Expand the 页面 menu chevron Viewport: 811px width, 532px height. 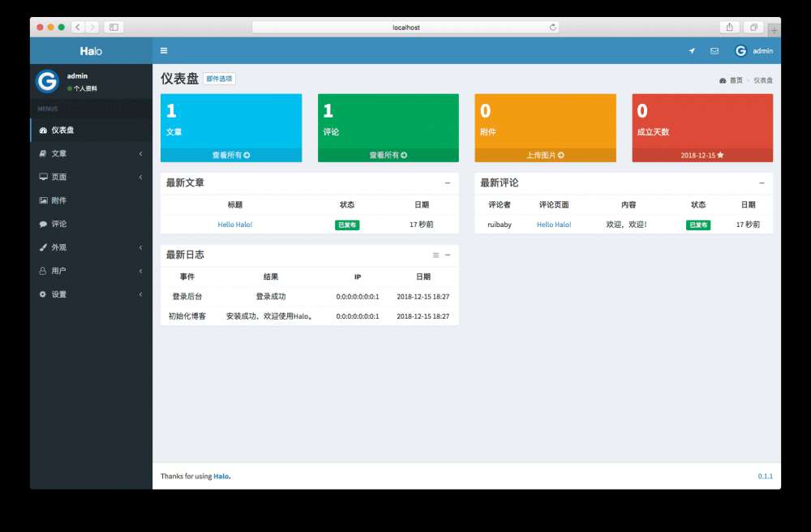pos(140,177)
